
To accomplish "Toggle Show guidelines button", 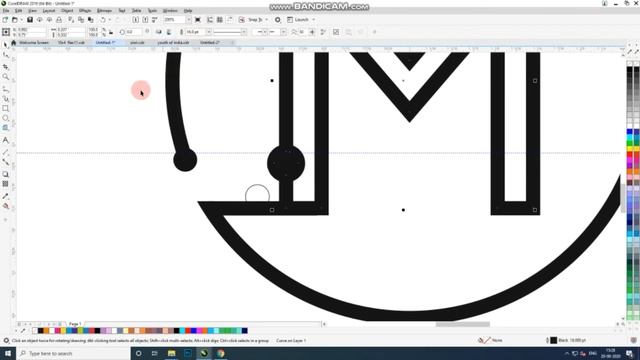I will tap(229, 20).
